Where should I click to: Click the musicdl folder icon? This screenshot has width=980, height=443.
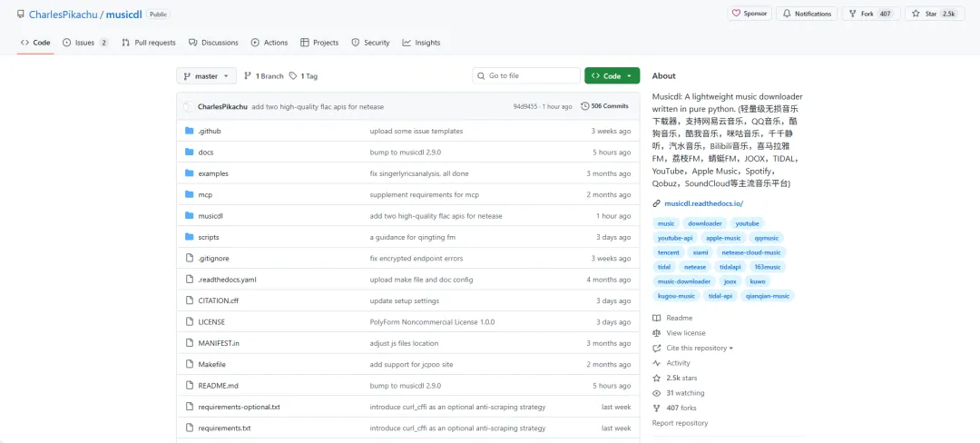(x=189, y=216)
